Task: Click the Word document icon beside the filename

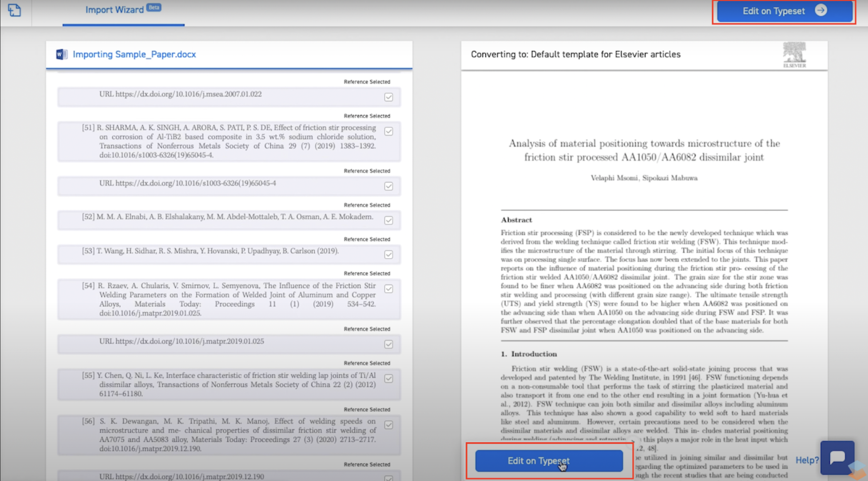Action: [x=61, y=54]
